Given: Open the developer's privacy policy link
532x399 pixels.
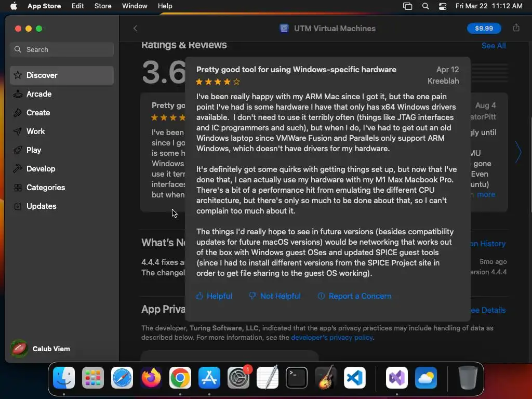Looking at the screenshot, I should point(332,338).
